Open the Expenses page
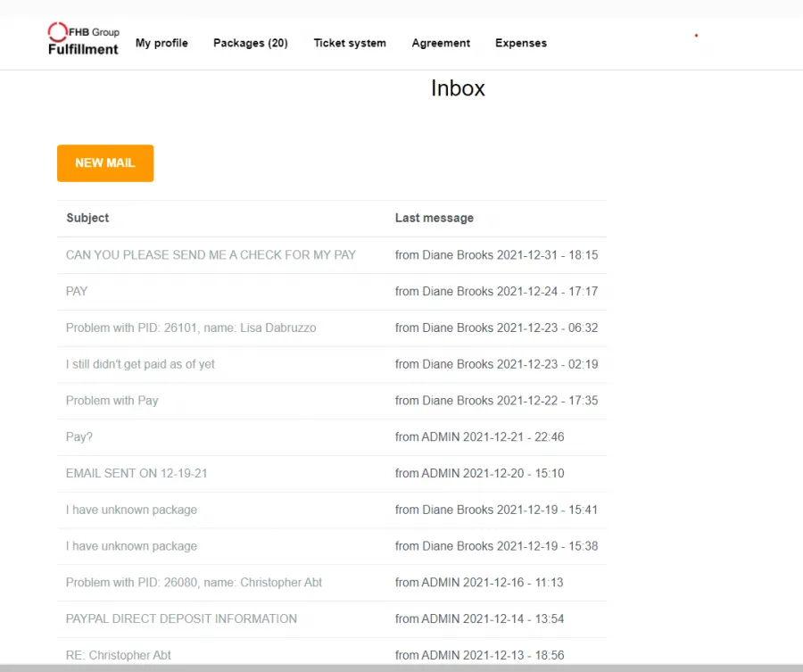 click(x=521, y=43)
